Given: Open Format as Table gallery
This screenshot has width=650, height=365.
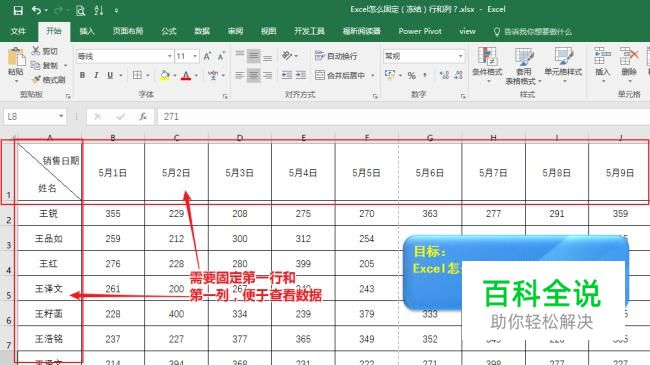Looking at the screenshot, I should [524, 66].
